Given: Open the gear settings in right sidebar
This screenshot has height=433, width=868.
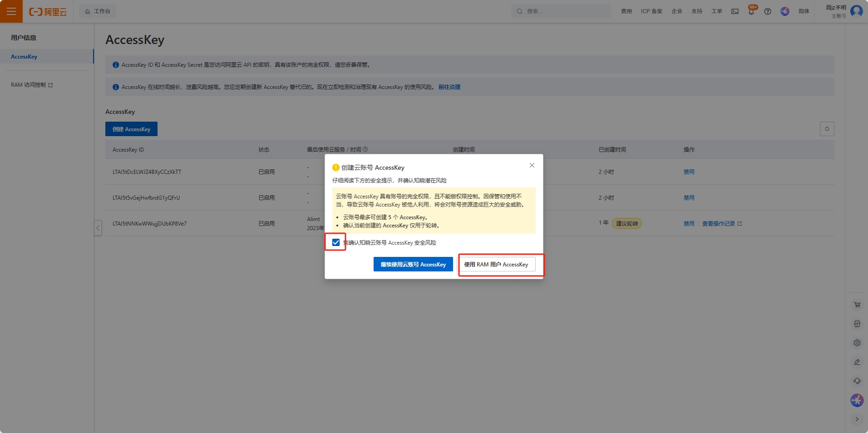Looking at the screenshot, I should point(857,343).
